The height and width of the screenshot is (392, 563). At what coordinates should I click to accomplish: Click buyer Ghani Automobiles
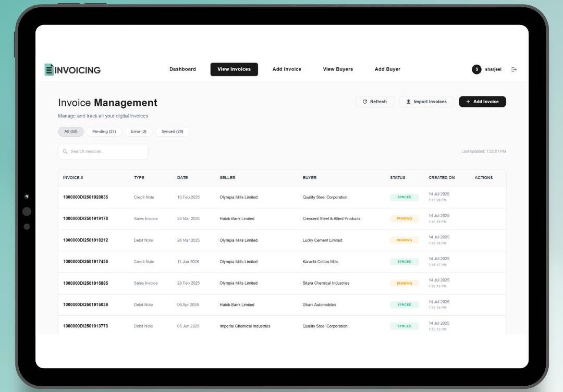point(320,305)
